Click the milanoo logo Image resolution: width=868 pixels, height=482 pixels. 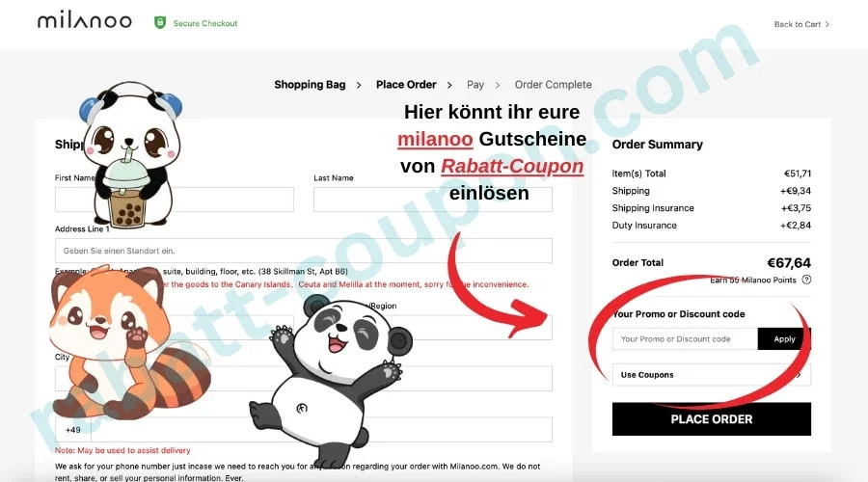(x=85, y=21)
